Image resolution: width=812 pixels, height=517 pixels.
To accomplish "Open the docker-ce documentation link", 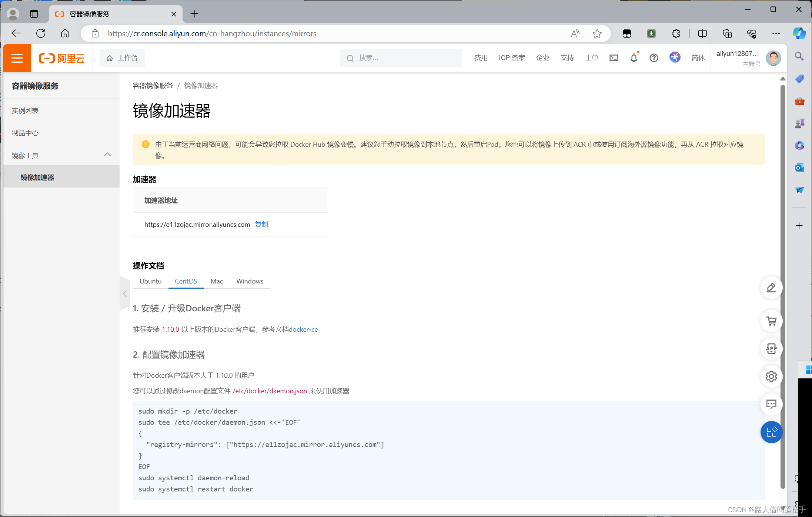I will tap(303, 329).
